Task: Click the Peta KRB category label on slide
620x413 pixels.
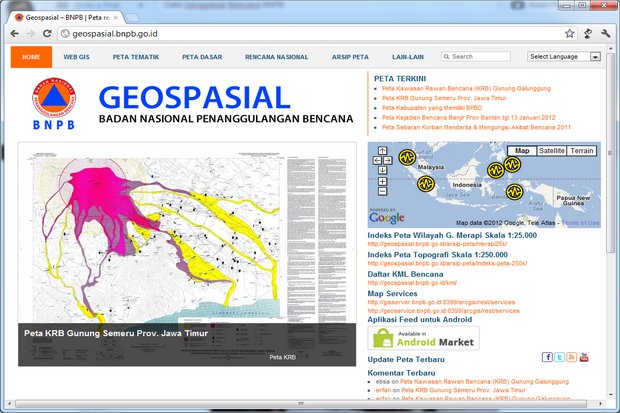Action: (283, 357)
